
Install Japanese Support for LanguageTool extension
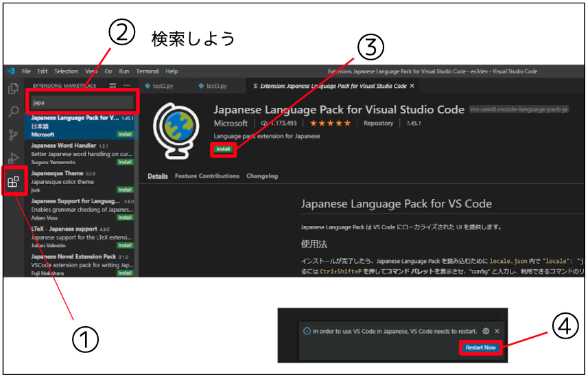[x=125, y=218]
